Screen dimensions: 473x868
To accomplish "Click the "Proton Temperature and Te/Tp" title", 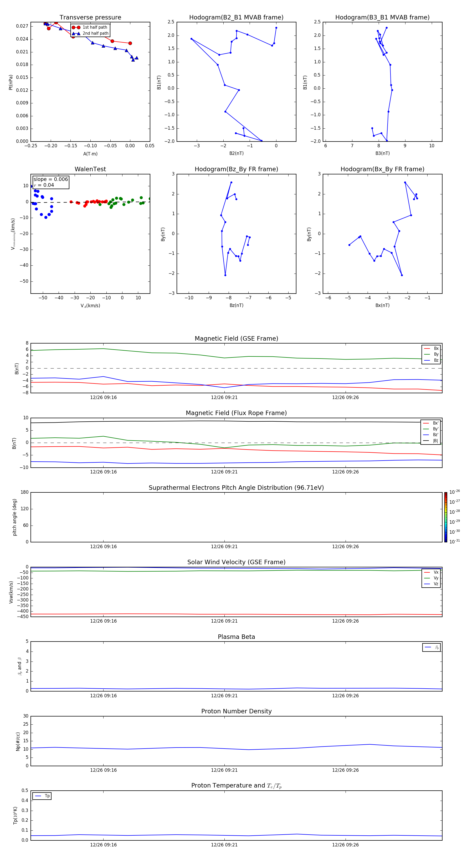I will click(x=236, y=786).
